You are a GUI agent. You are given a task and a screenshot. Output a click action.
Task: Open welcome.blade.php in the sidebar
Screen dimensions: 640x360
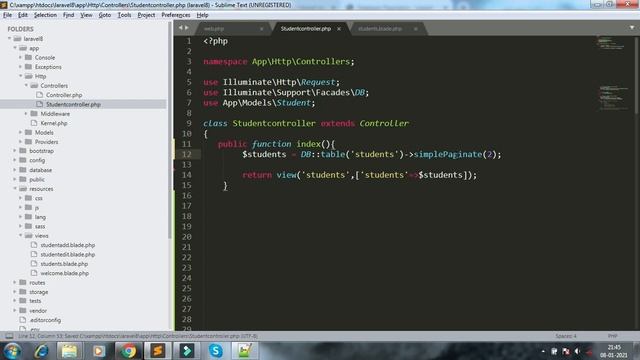point(64,273)
